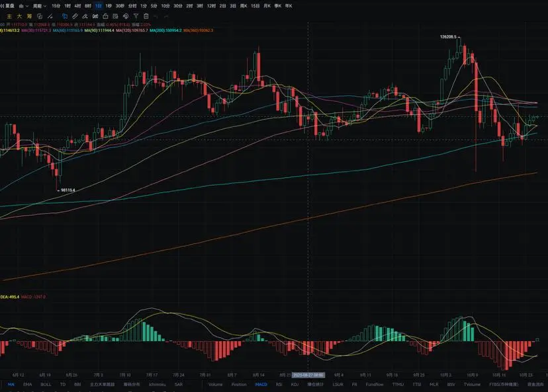Click the 7月17 date on time axis
The width and height of the screenshot is (548, 392).
pos(152,375)
